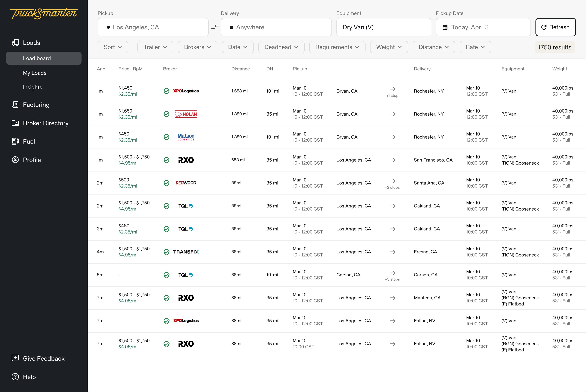
Task: Open the Deadhead filter dropdown
Action: pyautogui.click(x=281, y=47)
